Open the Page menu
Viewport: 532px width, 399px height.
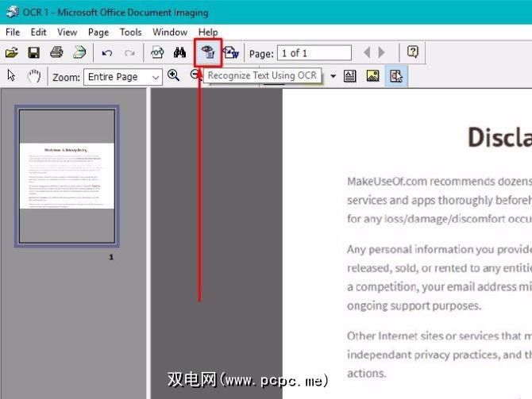click(x=98, y=33)
